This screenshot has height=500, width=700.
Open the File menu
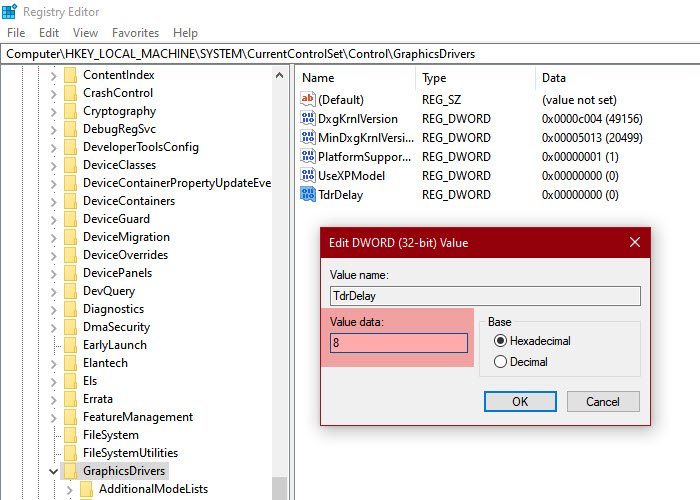[16, 33]
